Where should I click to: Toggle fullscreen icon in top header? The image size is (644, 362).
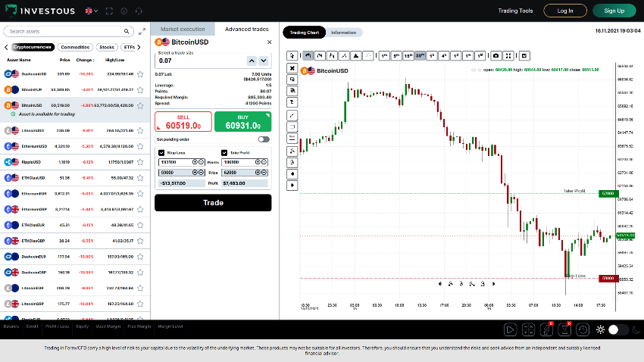[109, 11]
